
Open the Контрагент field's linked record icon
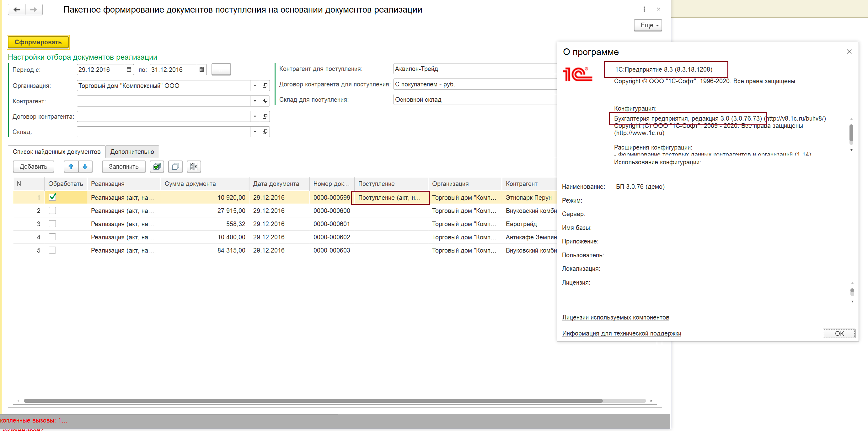[265, 101]
